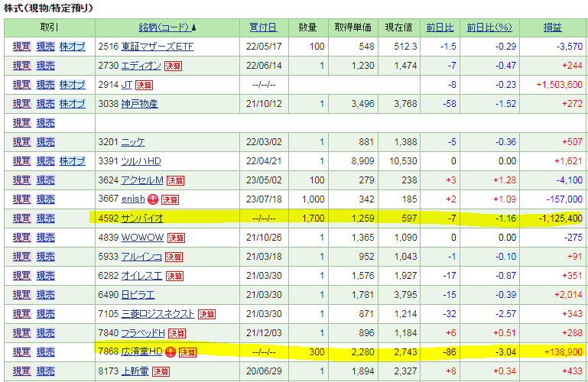588x382 pixels.
Task: Select the 3,795 current price of 日ピラ工
Action: tap(405, 295)
